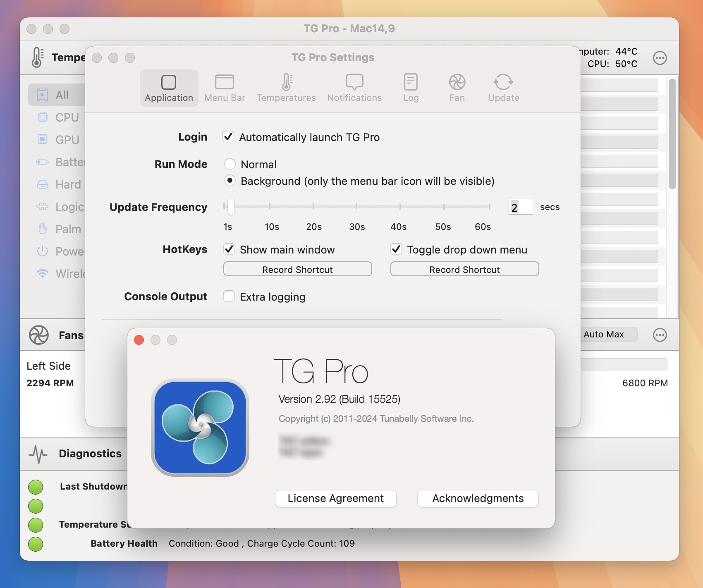The height and width of the screenshot is (588, 703).
Task: Click the CPU 50°C temperature readout
Action: [612, 64]
